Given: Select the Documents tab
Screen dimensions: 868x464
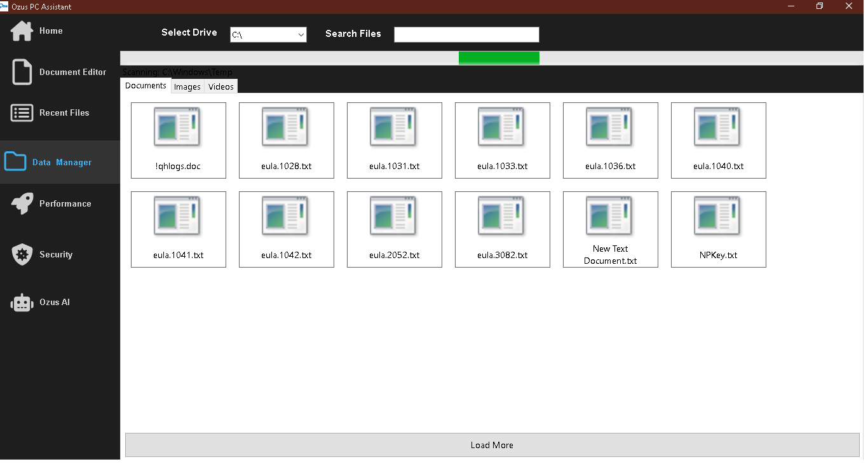Looking at the screenshot, I should coord(146,85).
